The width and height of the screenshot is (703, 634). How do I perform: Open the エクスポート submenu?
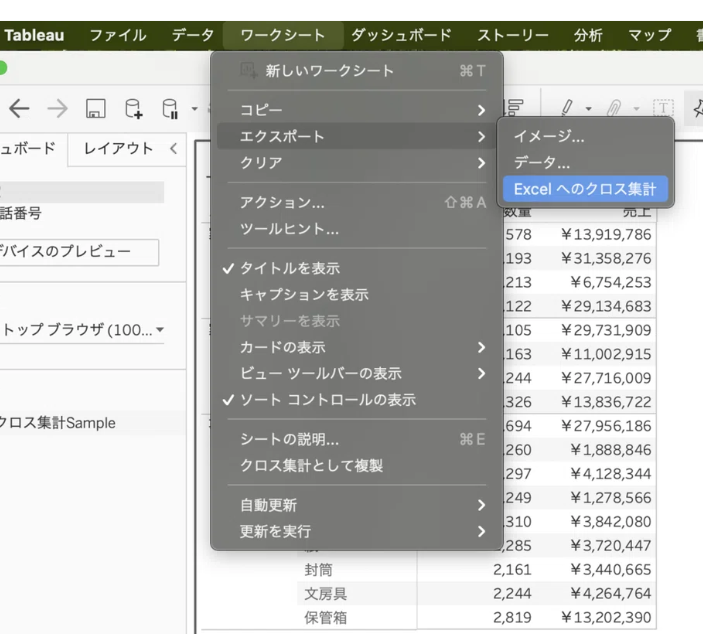pos(356,136)
